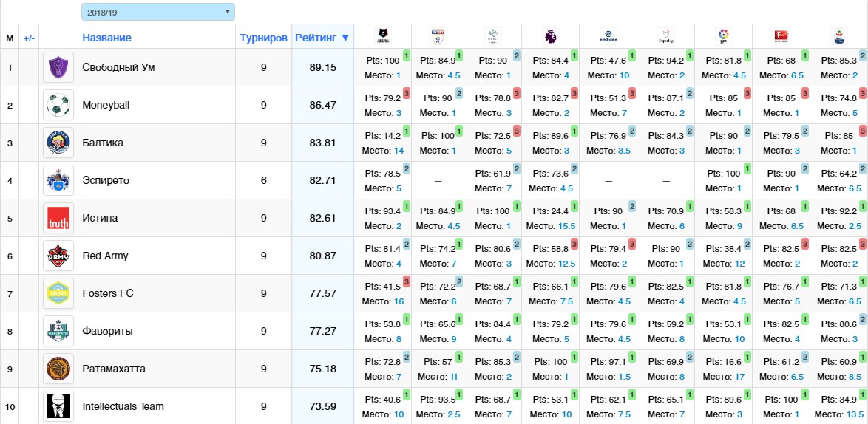868x424 pixels.
Task: Click the Истина truth team logo
Action: point(58,218)
